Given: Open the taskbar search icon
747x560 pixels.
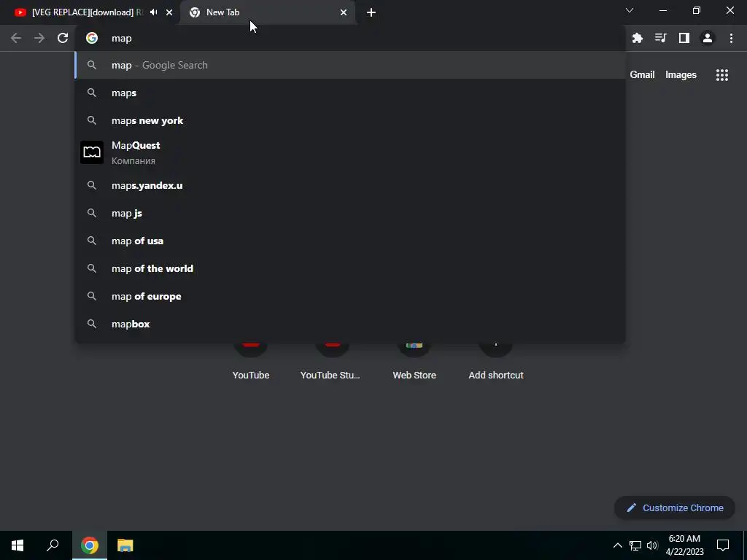Looking at the screenshot, I should click(x=53, y=545).
